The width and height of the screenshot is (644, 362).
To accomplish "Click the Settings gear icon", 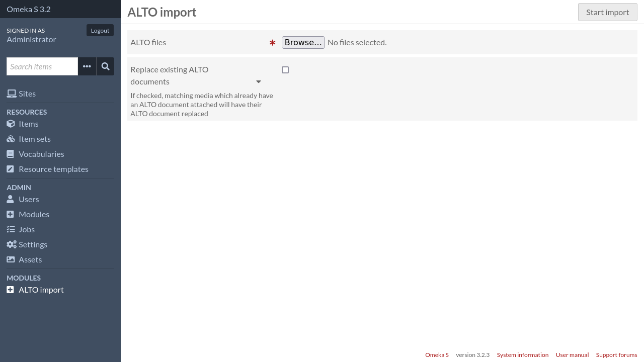I will (11, 244).
